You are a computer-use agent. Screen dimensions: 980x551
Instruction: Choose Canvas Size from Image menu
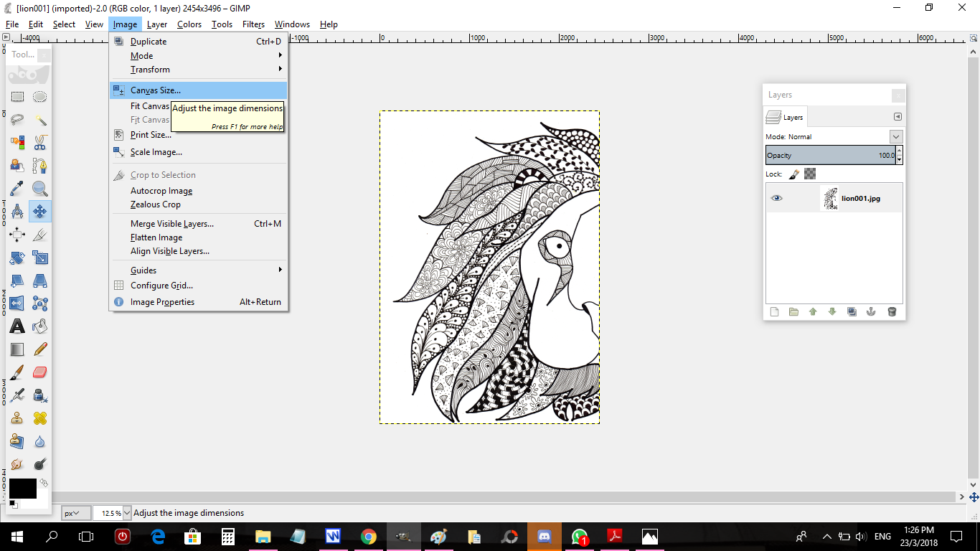[198, 90]
